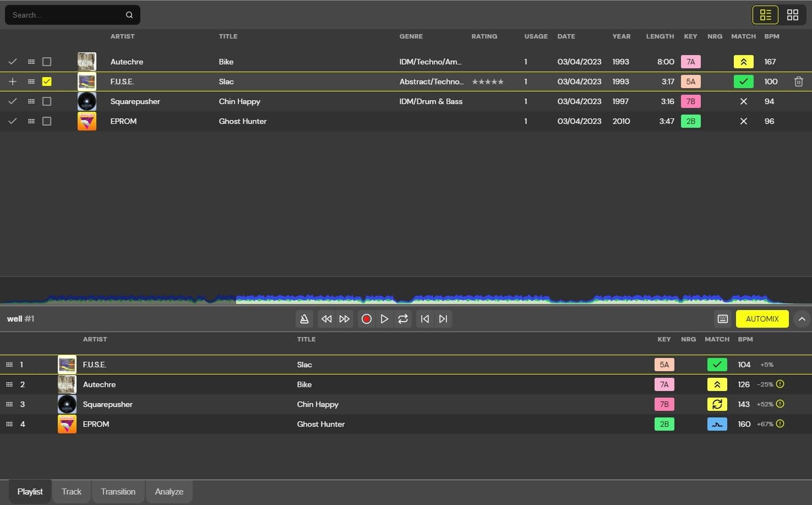Sort library by LENGTH column

point(660,36)
